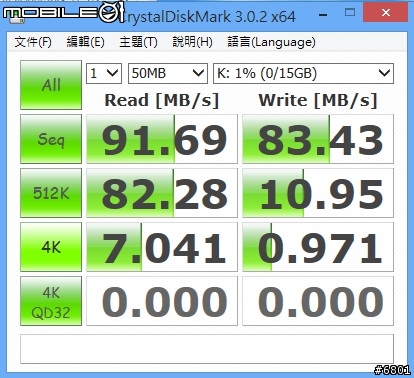The image size is (414, 378).
Task: Close the CrystalDiskMark window
Action: 386,13
